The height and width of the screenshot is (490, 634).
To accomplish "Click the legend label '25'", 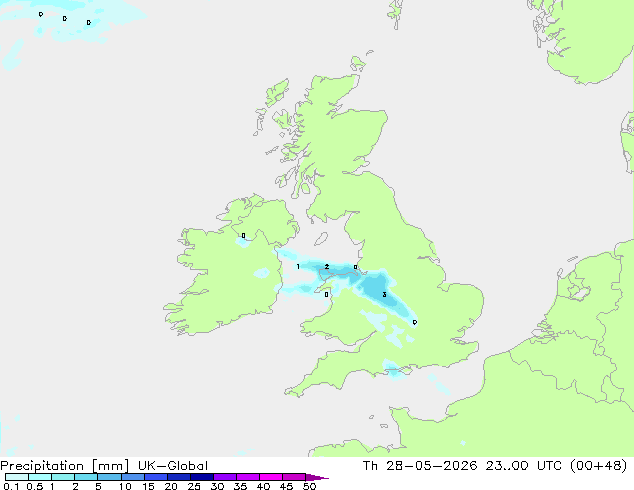I will [x=194, y=486].
